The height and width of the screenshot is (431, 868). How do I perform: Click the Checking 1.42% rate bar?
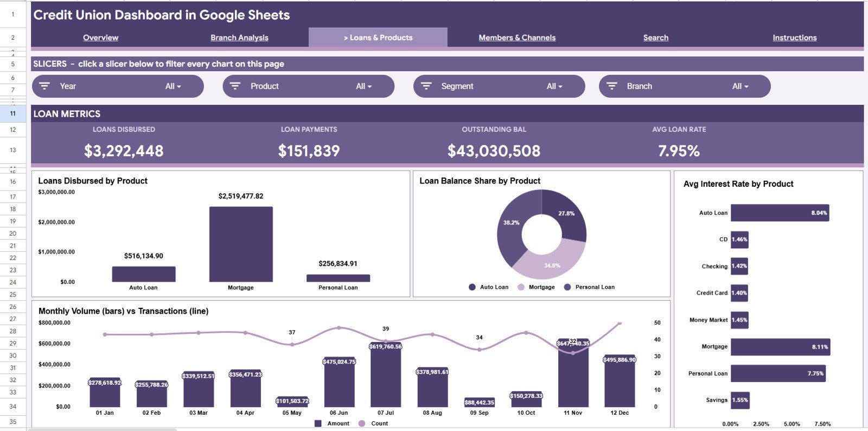click(739, 267)
